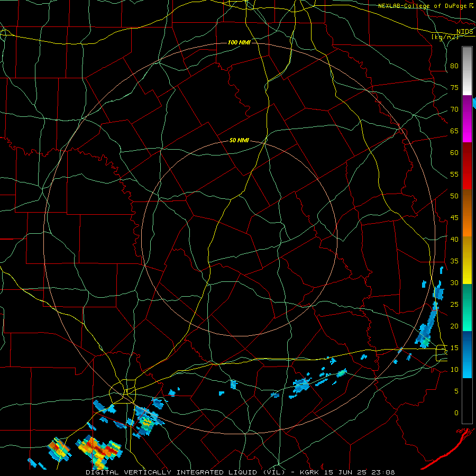Click the KGRK radar site identifier
This screenshot has width=476, height=476.
pos(309,472)
